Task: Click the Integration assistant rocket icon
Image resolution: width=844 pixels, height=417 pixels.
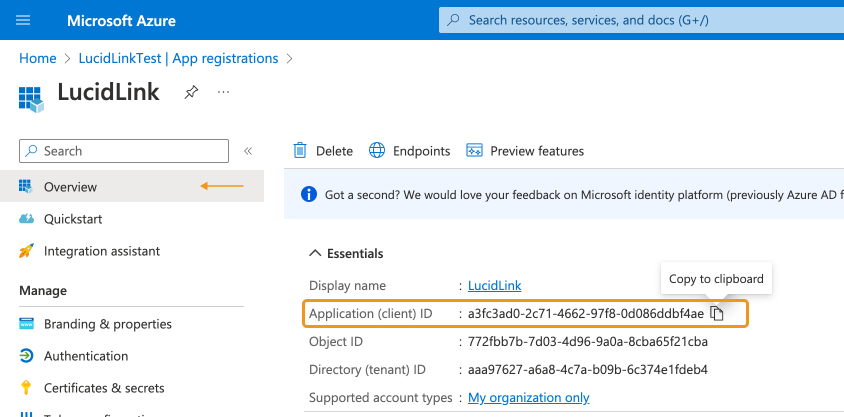Action: pyautogui.click(x=26, y=251)
